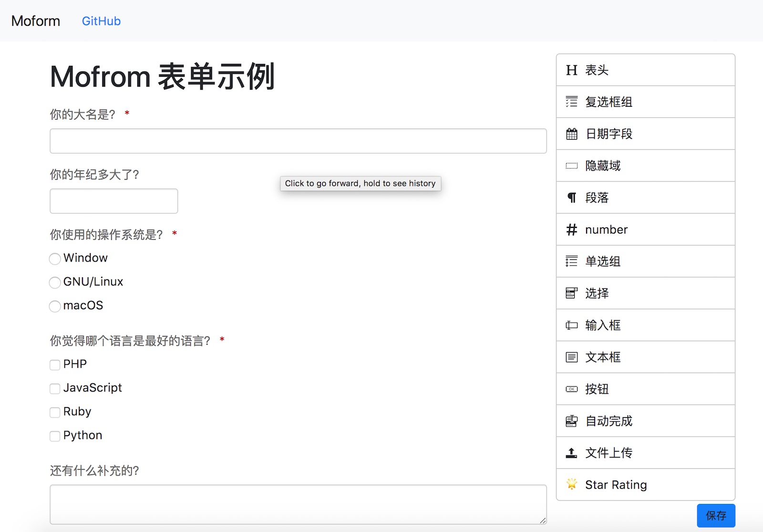Click the 隐藏域 hidden field icon
This screenshot has height=532, width=763.
click(x=571, y=166)
